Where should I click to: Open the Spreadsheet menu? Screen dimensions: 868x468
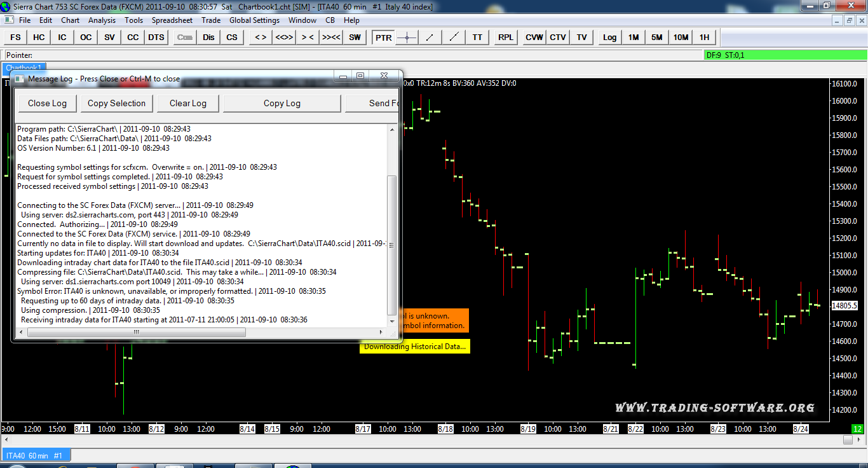(172, 20)
